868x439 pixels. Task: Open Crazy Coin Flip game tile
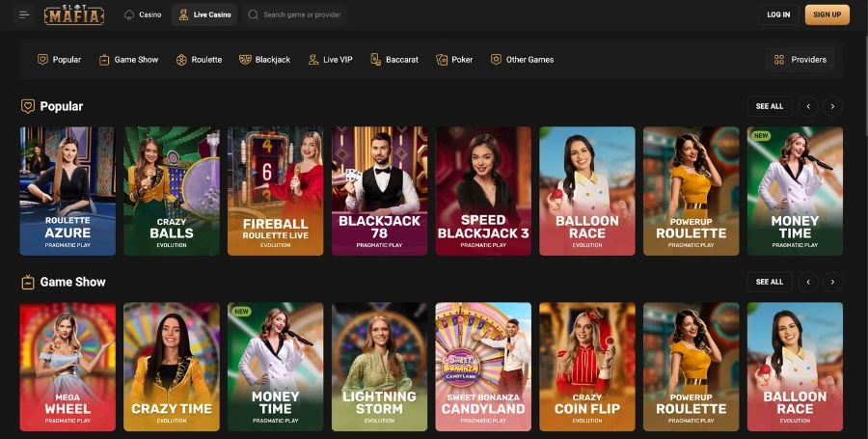pyautogui.click(x=587, y=367)
